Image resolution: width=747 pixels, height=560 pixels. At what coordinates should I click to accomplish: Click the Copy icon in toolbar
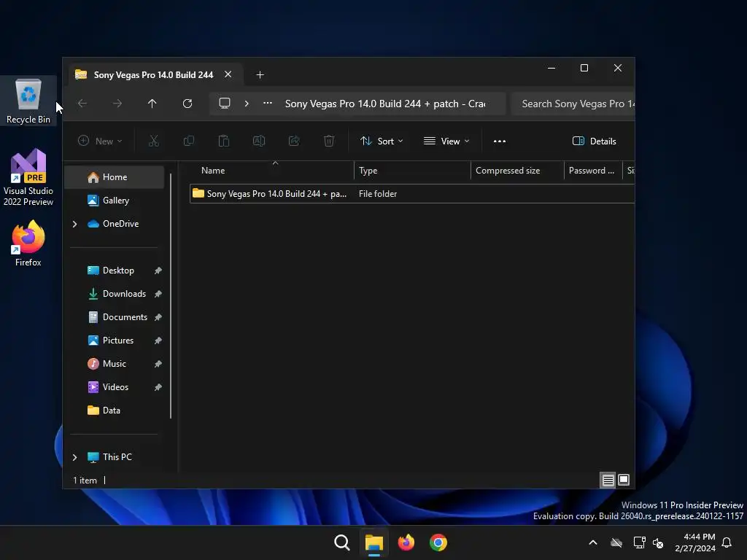(189, 141)
